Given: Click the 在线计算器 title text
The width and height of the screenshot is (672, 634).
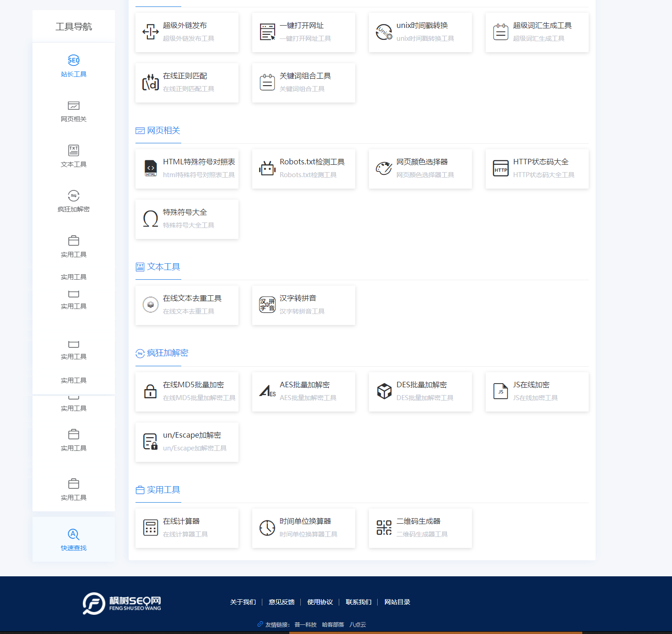Looking at the screenshot, I should pos(181,521).
